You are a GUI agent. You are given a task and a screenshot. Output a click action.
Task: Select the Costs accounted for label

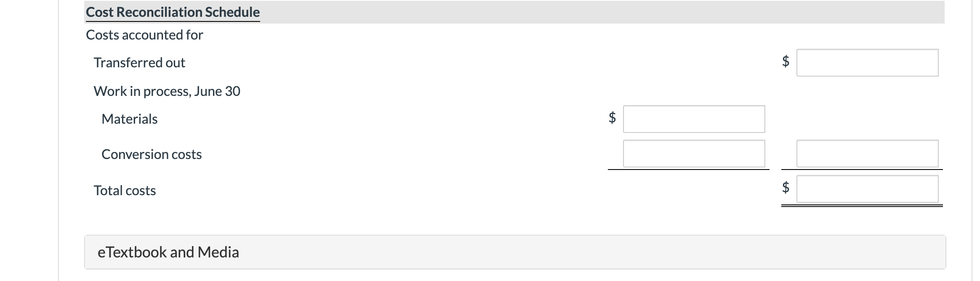pyautogui.click(x=144, y=34)
